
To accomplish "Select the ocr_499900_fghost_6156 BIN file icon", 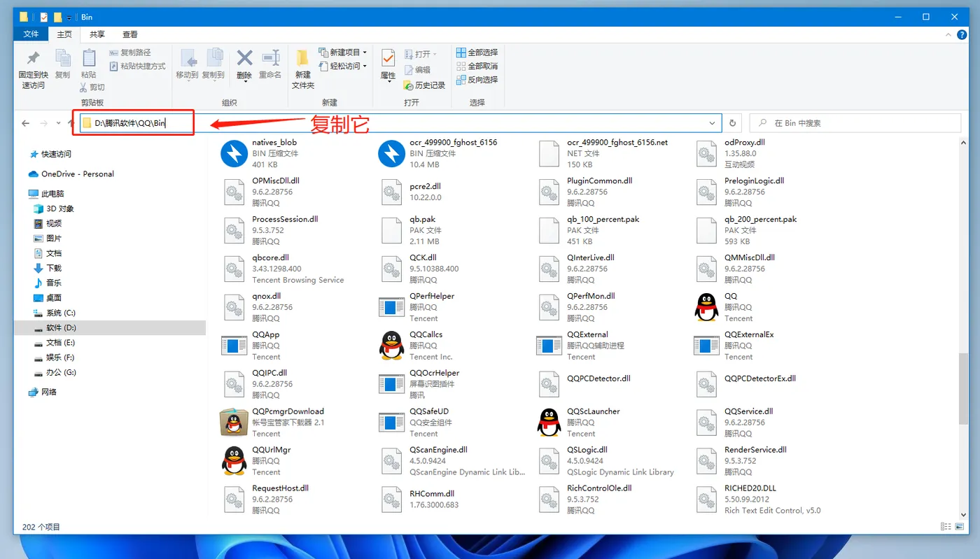I will [391, 153].
